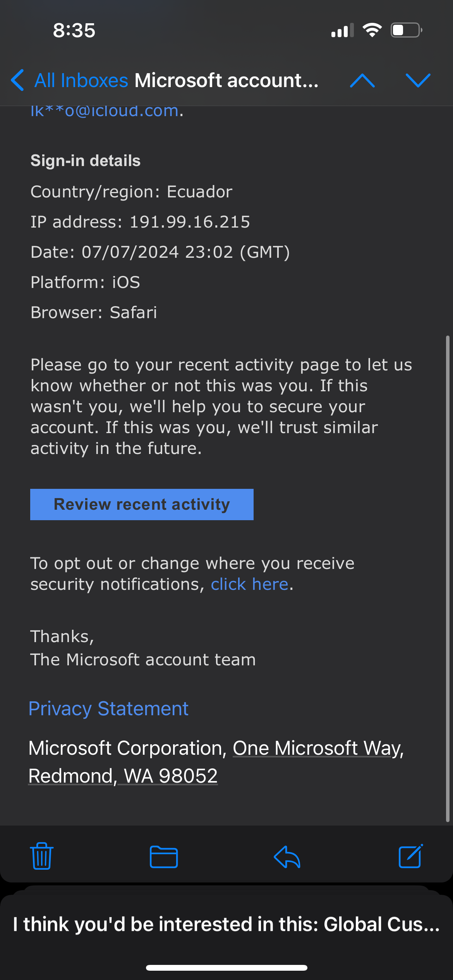Open the 'I think you'd be interested' draft

[x=226, y=924]
